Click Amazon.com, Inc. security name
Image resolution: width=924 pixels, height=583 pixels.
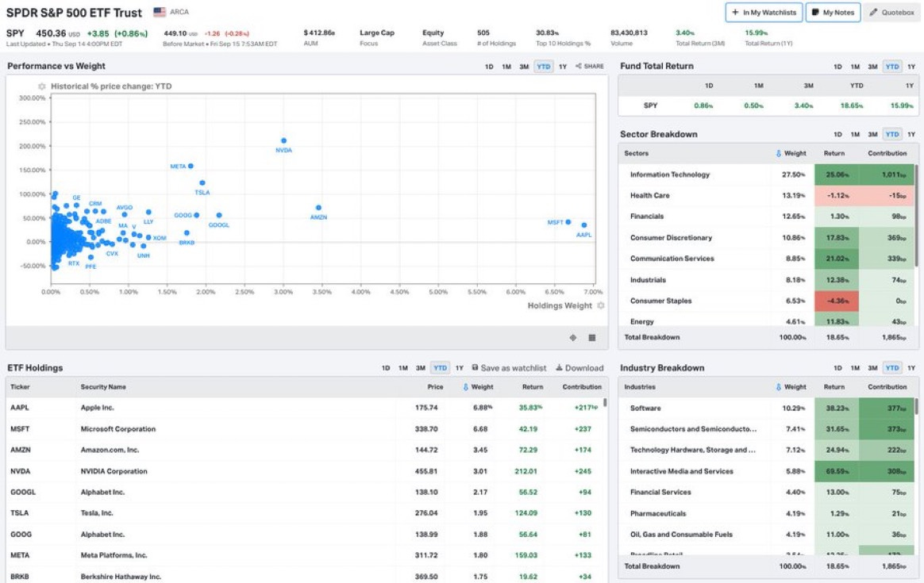click(110, 450)
